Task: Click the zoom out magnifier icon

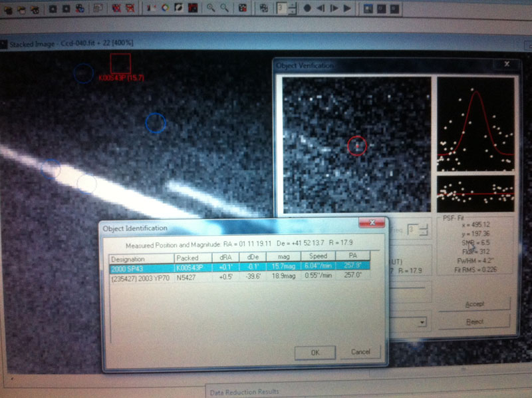Action: click(x=224, y=9)
